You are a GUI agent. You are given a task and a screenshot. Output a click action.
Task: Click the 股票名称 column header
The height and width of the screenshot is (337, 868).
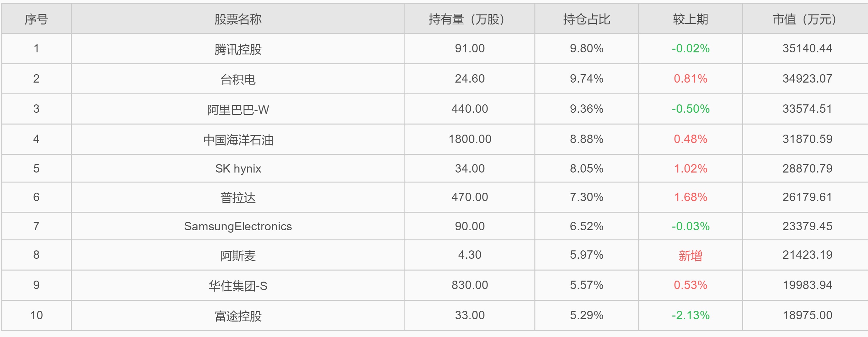pyautogui.click(x=238, y=19)
